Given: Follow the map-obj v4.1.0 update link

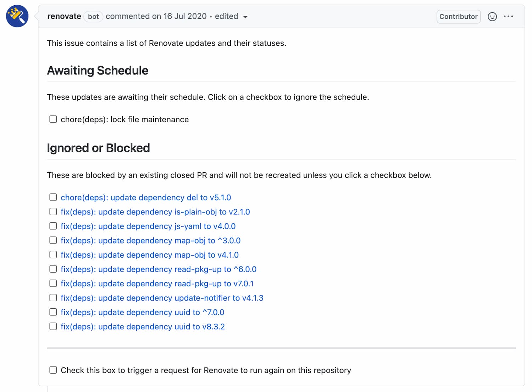Looking at the screenshot, I should tap(149, 255).
